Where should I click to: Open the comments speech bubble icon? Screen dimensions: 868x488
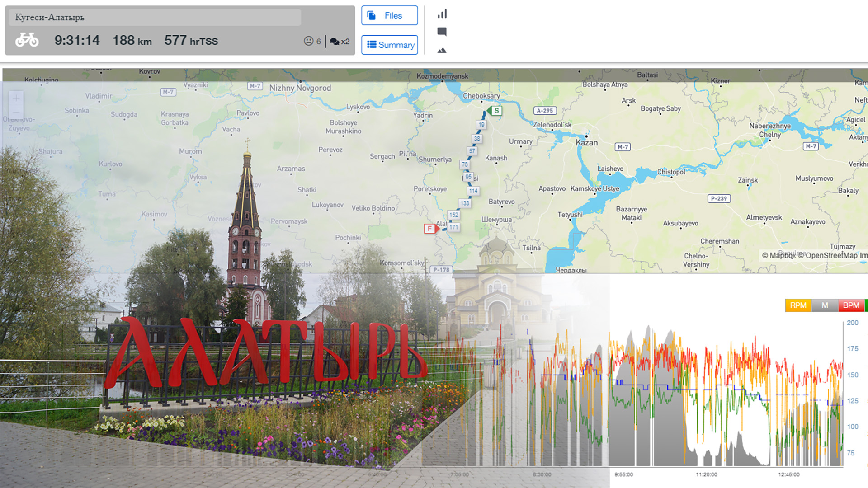tap(442, 32)
